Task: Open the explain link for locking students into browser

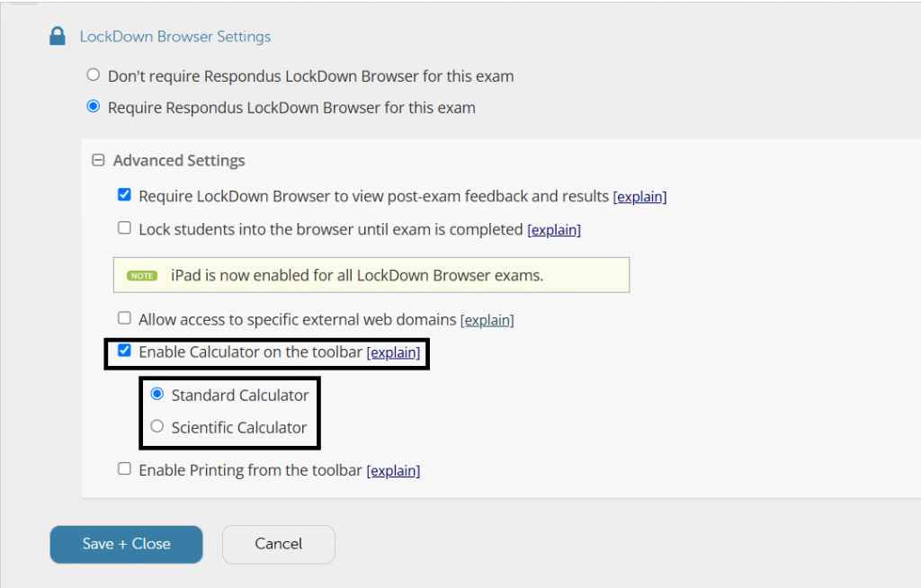Action: [554, 229]
